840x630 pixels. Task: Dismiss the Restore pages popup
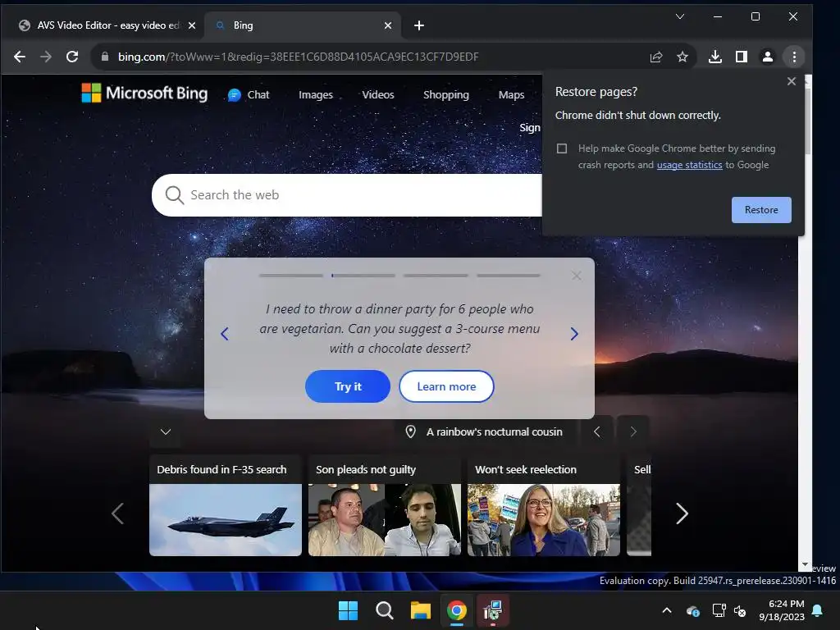pos(792,81)
